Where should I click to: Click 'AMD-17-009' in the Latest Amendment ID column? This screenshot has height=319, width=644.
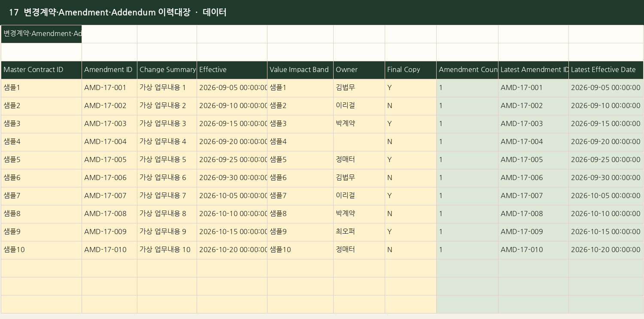coord(534,232)
